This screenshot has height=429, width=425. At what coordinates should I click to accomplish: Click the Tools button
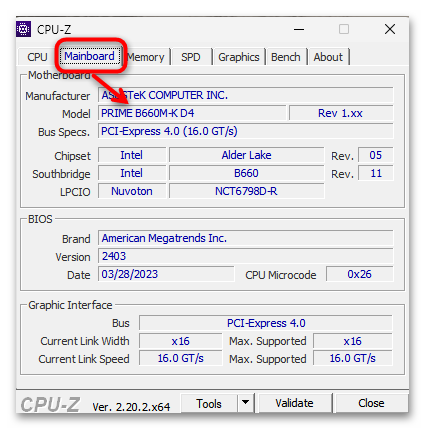coord(209,403)
